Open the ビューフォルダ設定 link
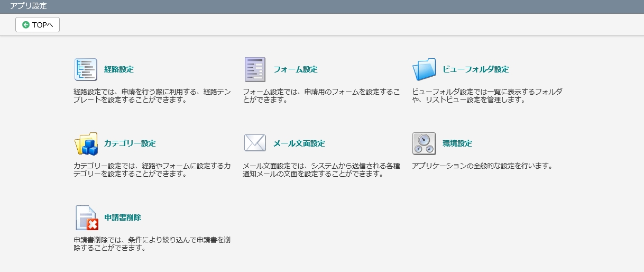Screen dimensions: 644x272 [x=475, y=69]
